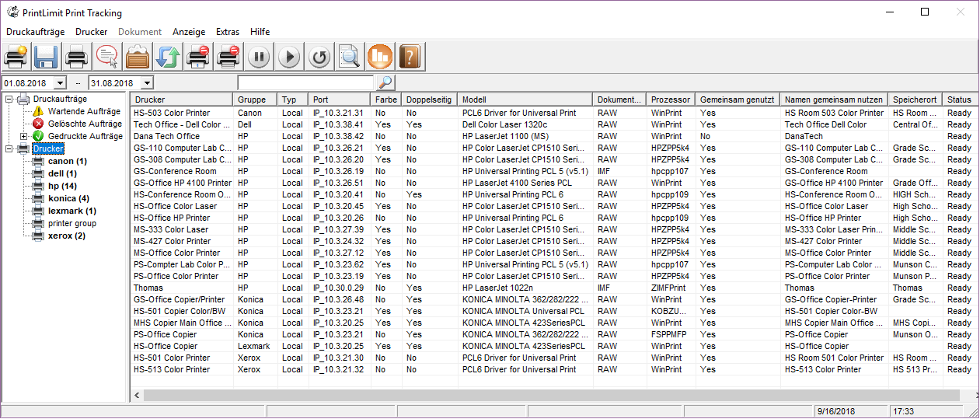Viewport: 980px width, 419px height.
Task: Select the Drucker tree node
Action: (x=48, y=148)
